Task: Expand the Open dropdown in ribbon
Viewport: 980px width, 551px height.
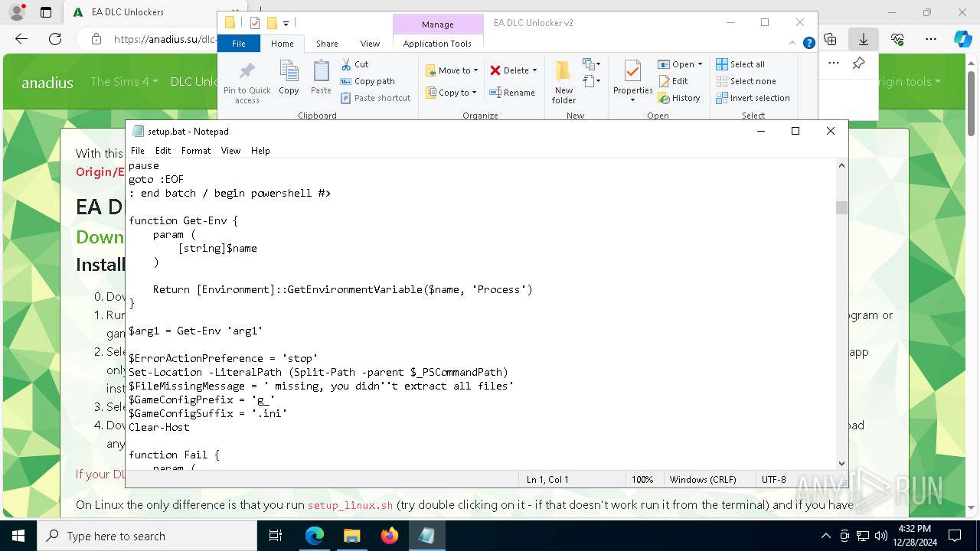Action: click(x=680, y=64)
